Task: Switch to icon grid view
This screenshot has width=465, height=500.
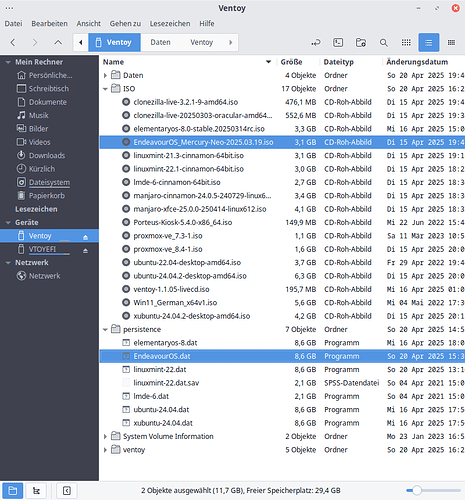Action: point(406,42)
